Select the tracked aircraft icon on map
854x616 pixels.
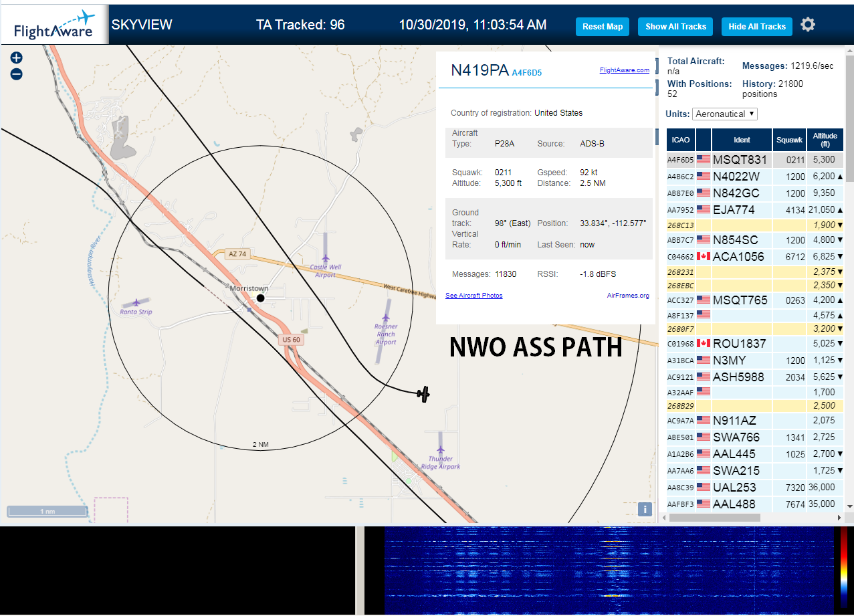423,394
